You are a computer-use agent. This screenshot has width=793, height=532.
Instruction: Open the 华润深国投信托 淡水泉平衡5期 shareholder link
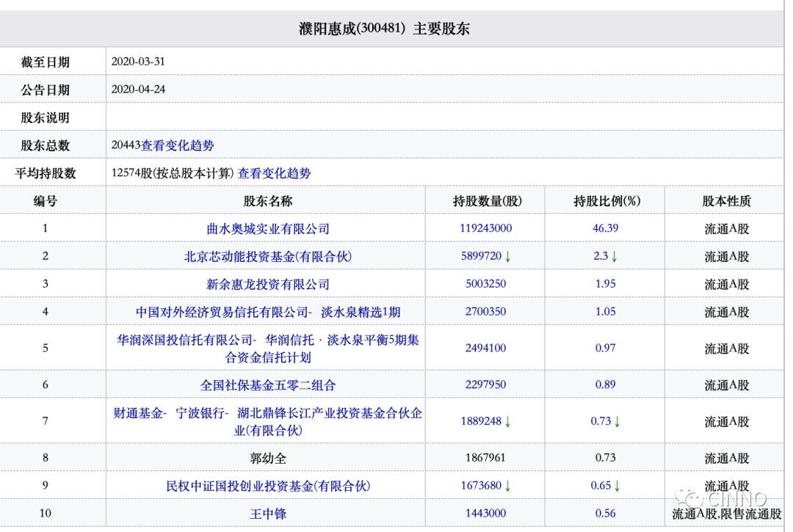[268, 349]
